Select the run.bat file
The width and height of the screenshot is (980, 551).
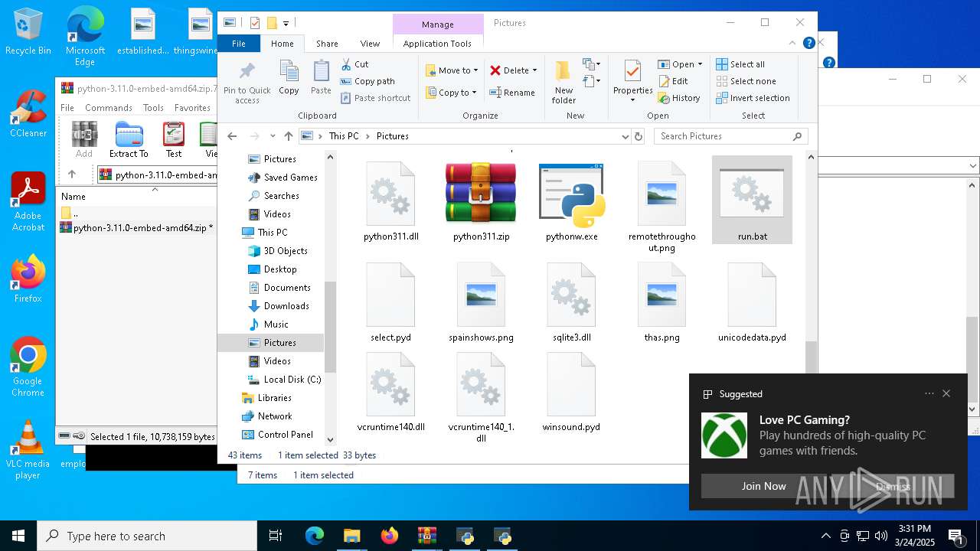pos(752,201)
